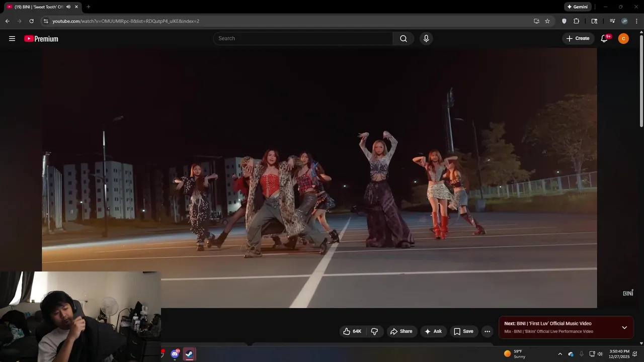Open the orange C account avatar

(623, 39)
